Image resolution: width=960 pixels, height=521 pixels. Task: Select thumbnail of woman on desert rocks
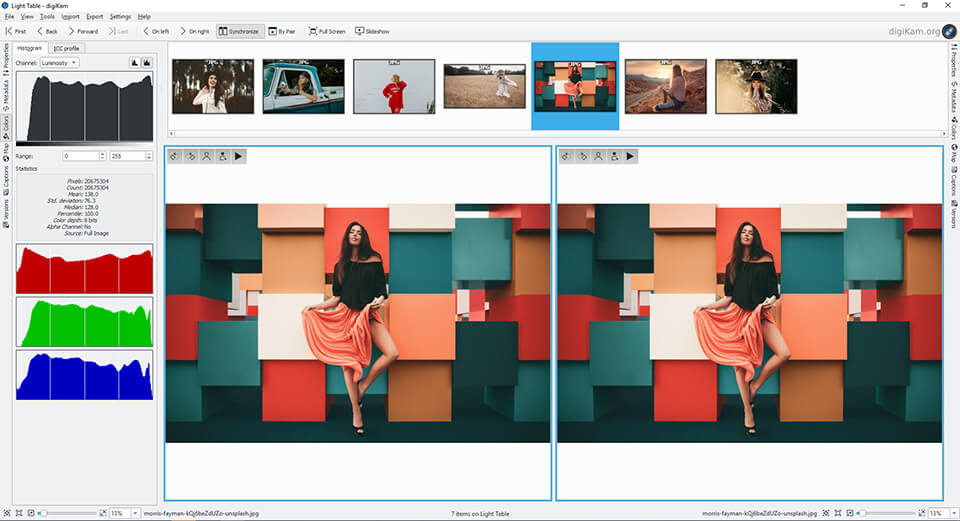(x=666, y=86)
